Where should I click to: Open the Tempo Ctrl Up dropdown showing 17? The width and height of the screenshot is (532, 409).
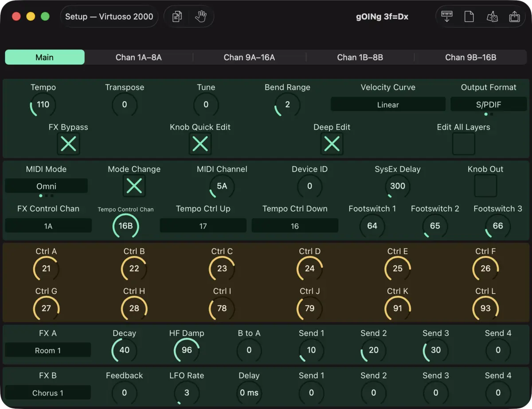click(203, 226)
